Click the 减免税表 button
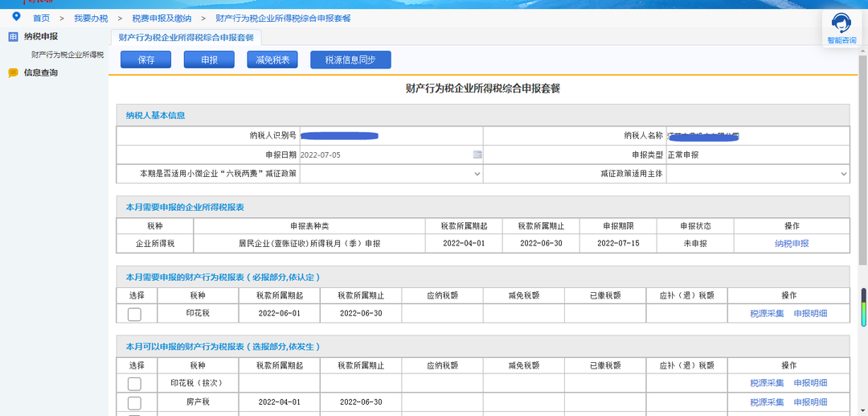Viewport: 868px width, 416px height. tap(272, 60)
